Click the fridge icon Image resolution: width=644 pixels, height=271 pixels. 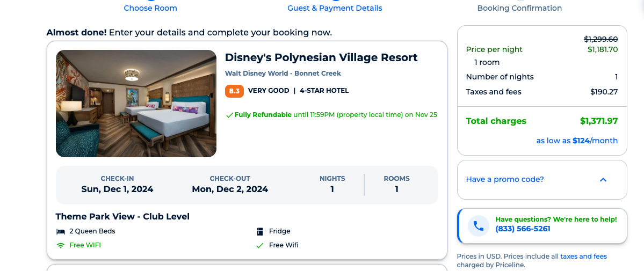coord(260,232)
